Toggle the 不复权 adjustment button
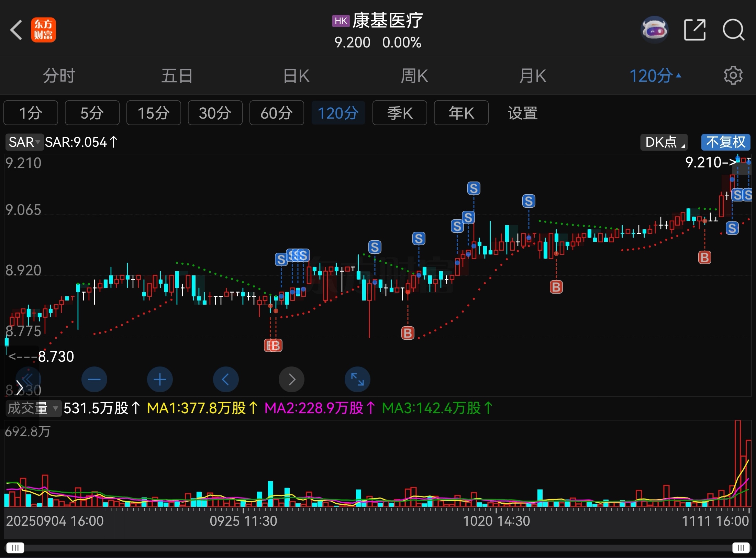This screenshot has height=558, width=756. click(x=725, y=142)
